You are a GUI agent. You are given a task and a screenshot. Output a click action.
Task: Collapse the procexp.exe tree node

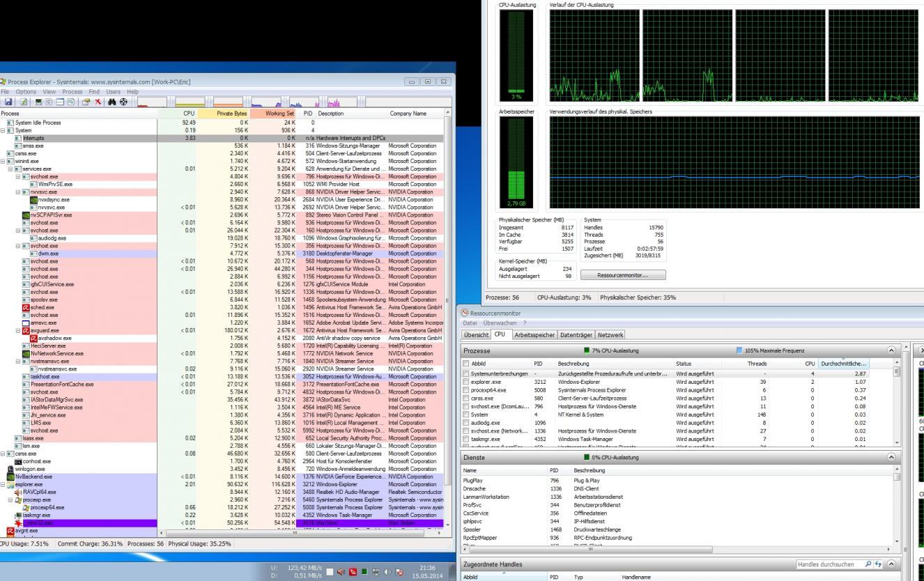tap(10, 500)
